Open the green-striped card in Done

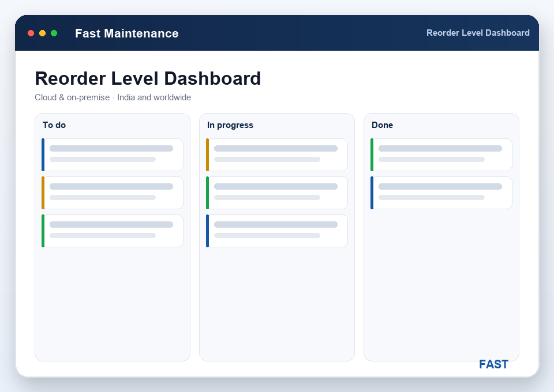pyautogui.click(x=441, y=155)
